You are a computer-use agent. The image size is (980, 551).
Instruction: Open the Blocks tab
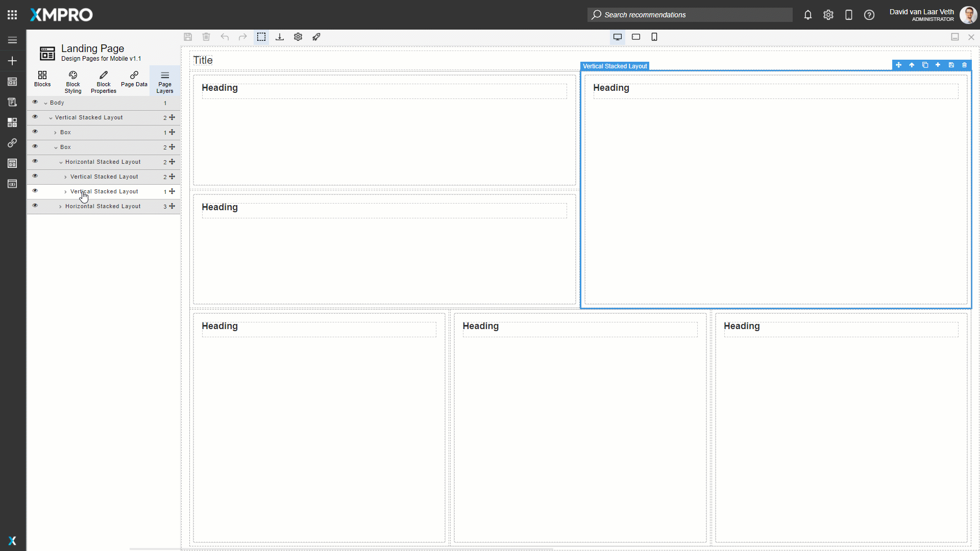click(42, 79)
